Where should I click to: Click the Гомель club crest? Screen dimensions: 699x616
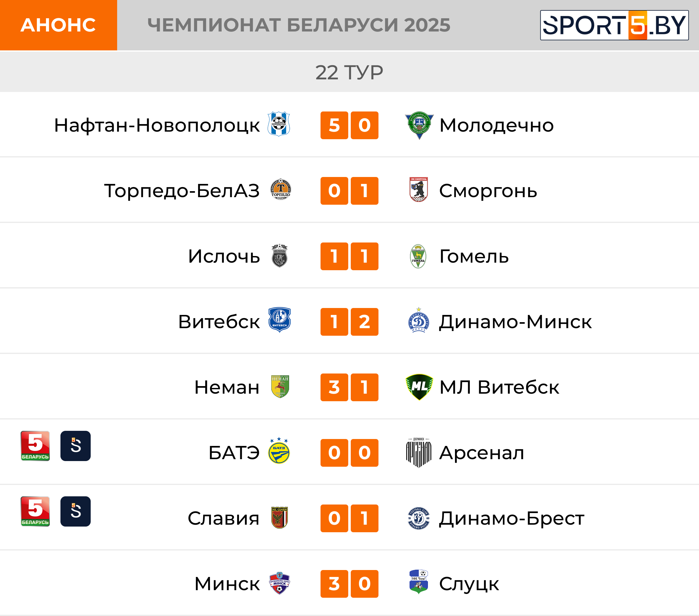point(418,256)
